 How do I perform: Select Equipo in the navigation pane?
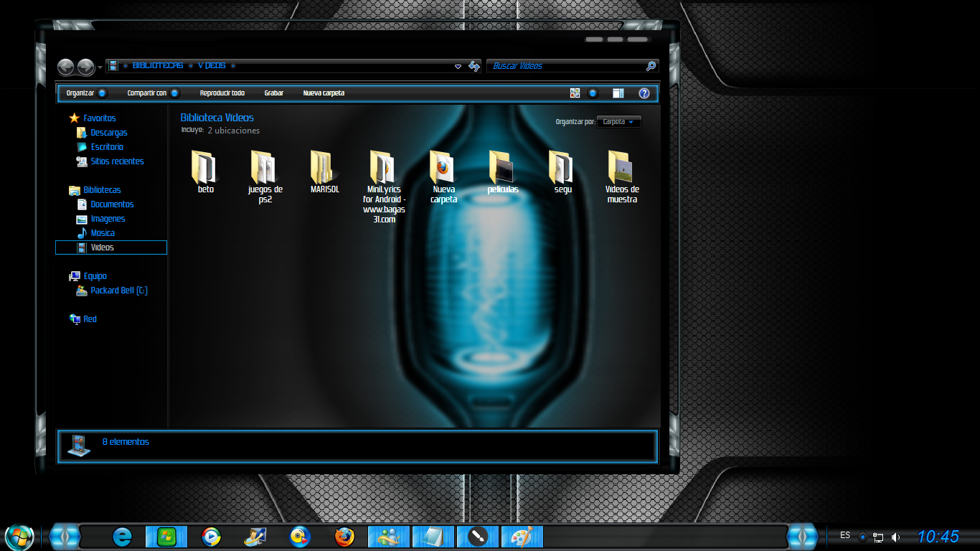(95, 276)
